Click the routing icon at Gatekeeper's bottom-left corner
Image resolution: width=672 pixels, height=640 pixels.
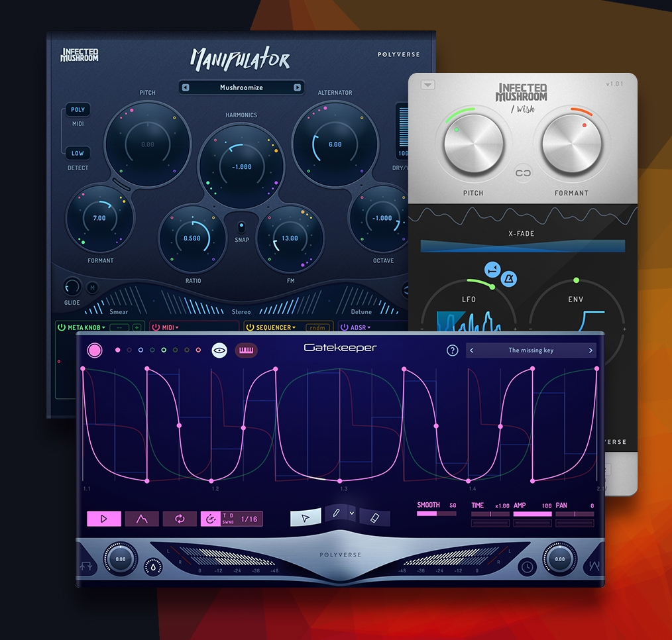click(87, 566)
